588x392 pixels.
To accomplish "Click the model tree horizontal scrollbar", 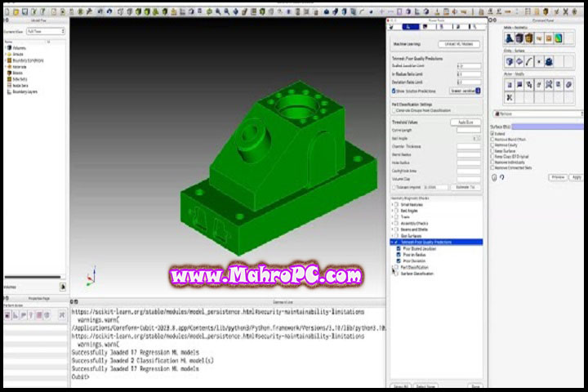I will click(33, 277).
